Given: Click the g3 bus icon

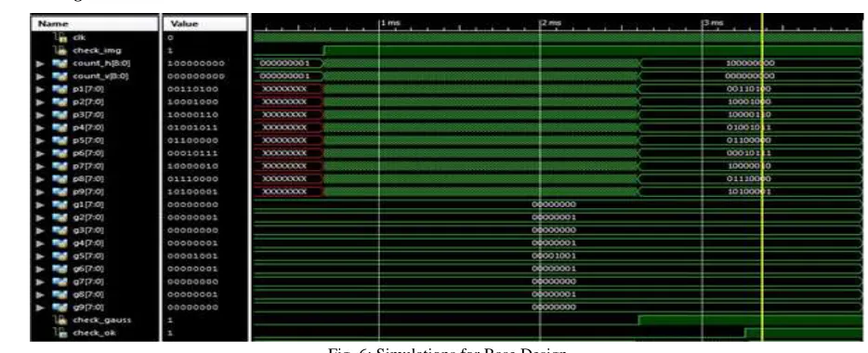Looking at the screenshot, I should [x=59, y=230].
